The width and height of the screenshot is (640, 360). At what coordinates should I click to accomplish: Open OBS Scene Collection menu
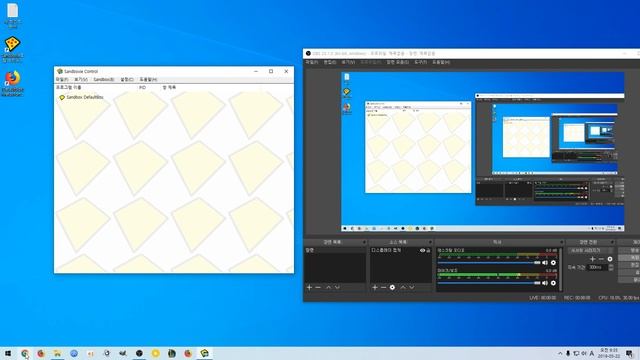coord(397,62)
